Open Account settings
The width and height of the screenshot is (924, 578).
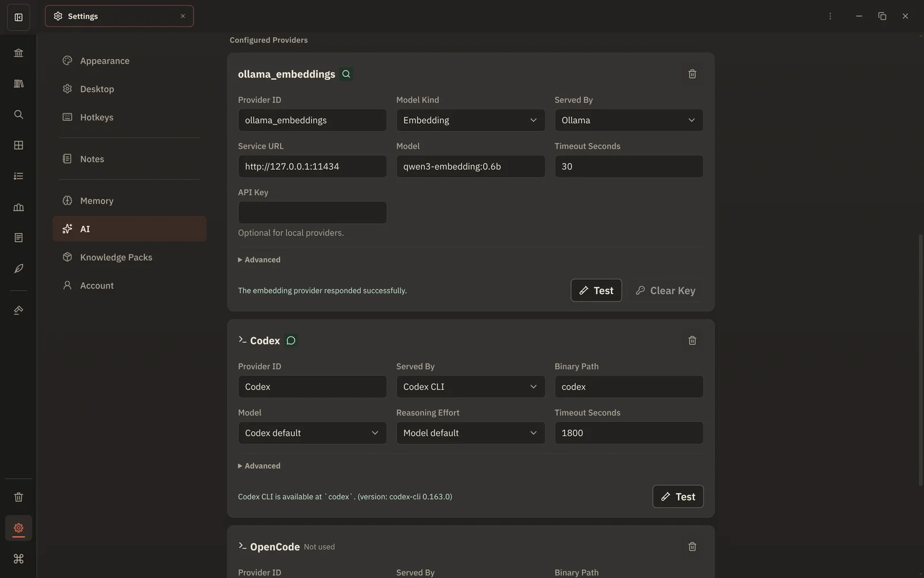click(129, 286)
